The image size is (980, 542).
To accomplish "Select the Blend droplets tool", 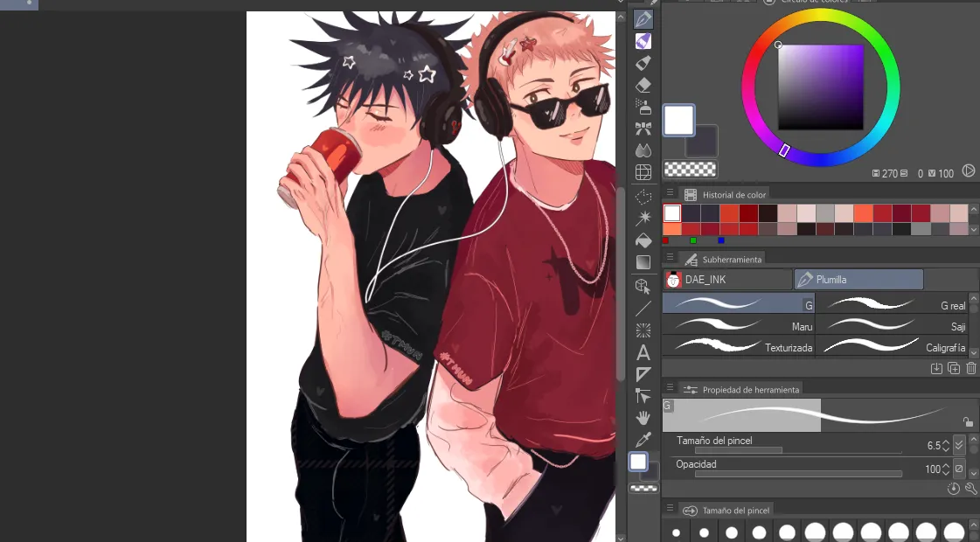I will click(643, 150).
